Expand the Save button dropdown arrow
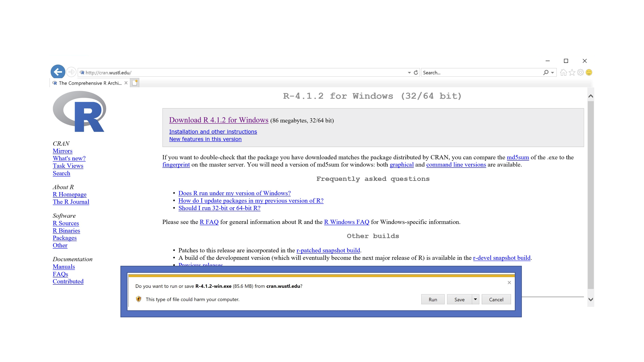The height and width of the screenshot is (362, 644). click(475, 299)
